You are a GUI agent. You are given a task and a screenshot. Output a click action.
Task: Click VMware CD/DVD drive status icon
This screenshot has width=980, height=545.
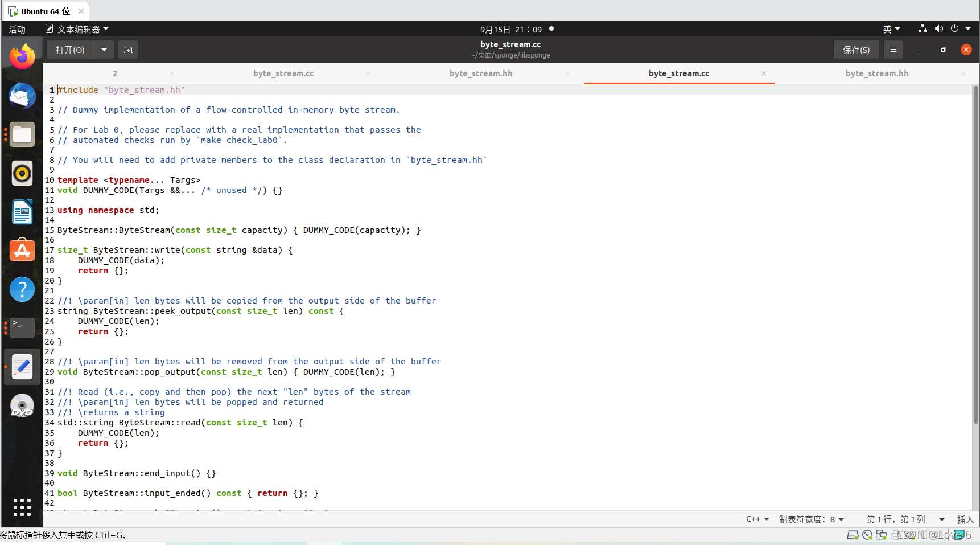(x=867, y=535)
